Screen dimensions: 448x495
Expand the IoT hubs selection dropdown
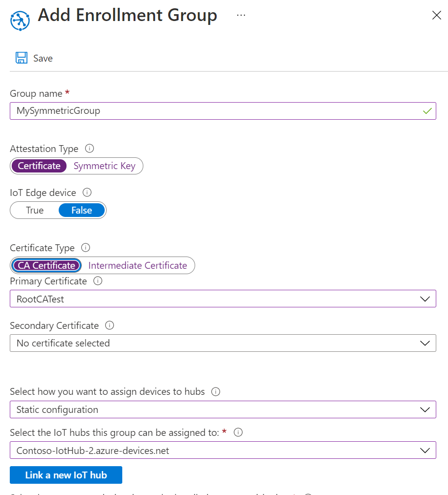click(425, 450)
